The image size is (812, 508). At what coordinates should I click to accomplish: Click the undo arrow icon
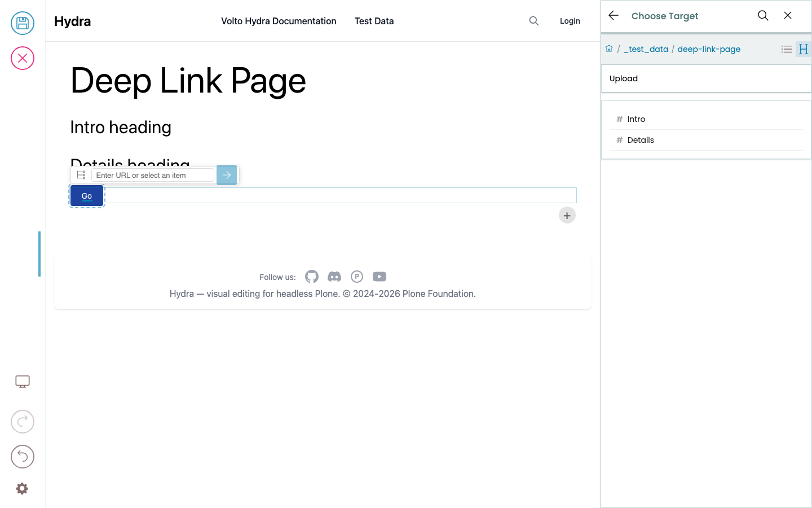pyautogui.click(x=23, y=457)
